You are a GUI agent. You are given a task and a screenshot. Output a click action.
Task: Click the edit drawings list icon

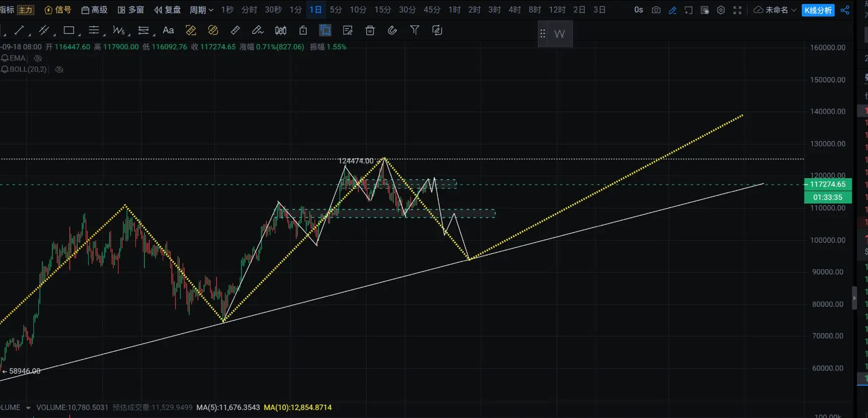[x=348, y=31]
